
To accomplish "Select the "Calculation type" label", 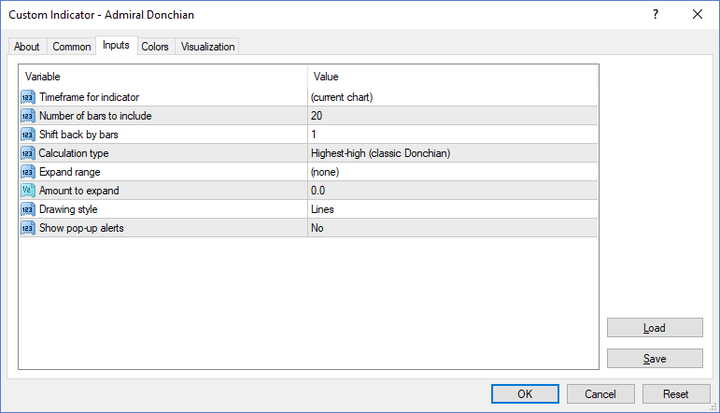I will 73,153.
